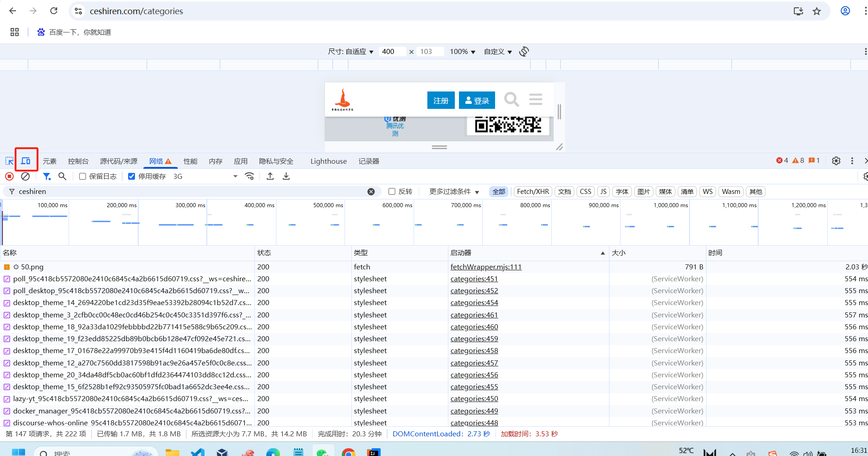
Task: Open the Lighthouse tab
Action: pyautogui.click(x=329, y=161)
